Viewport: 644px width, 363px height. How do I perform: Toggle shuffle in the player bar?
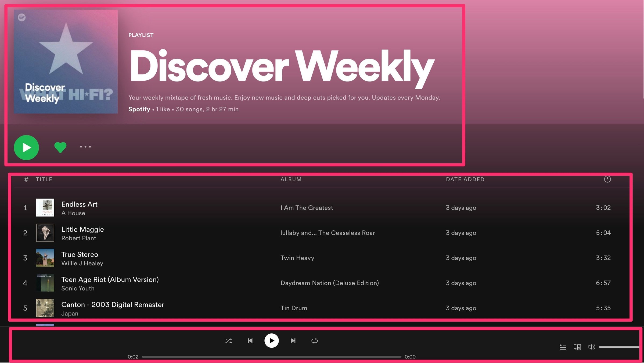point(229,341)
